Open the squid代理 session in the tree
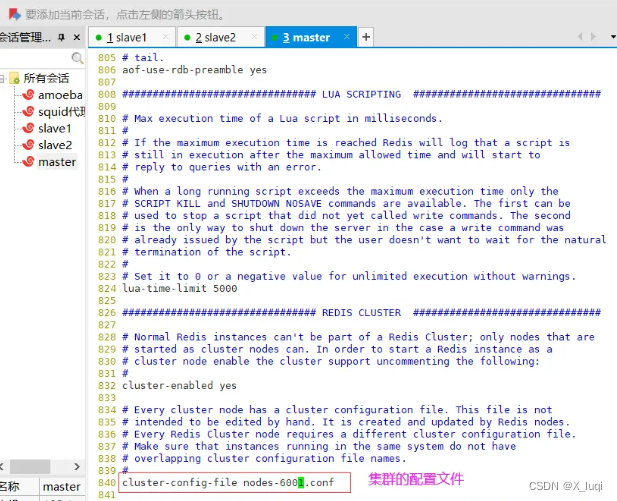 [61, 112]
